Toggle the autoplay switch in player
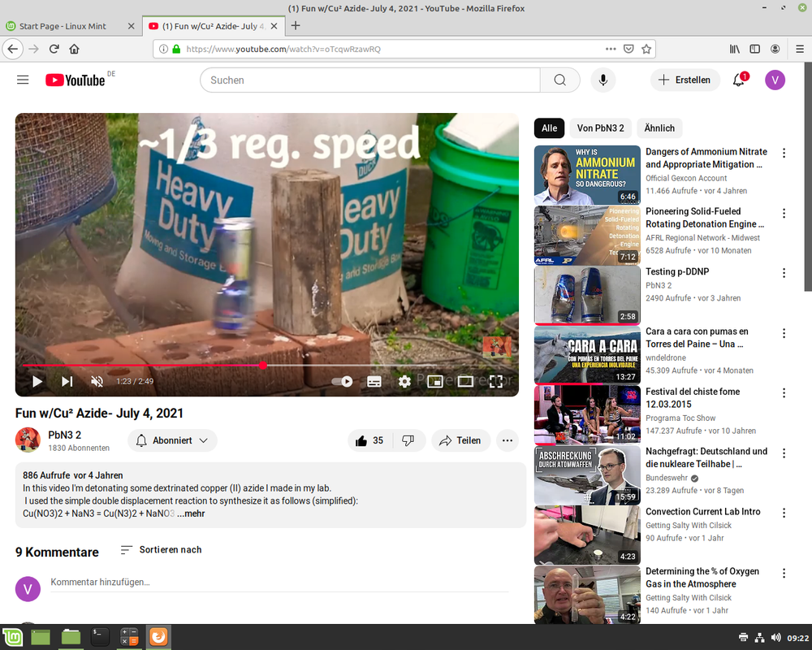The height and width of the screenshot is (650, 812). tap(343, 382)
